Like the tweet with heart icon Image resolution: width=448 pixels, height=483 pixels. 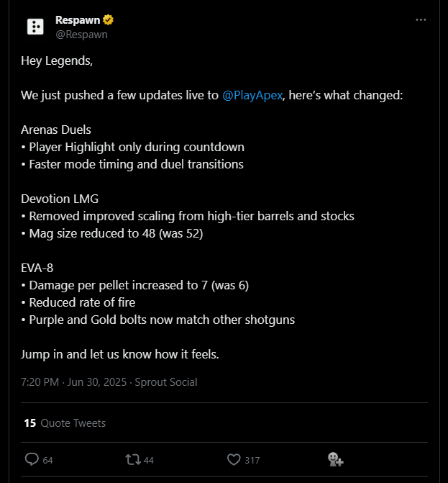point(234,459)
